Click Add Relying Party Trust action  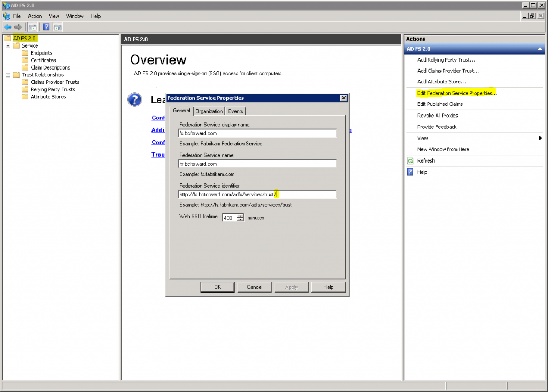pyautogui.click(x=446, y=60)
